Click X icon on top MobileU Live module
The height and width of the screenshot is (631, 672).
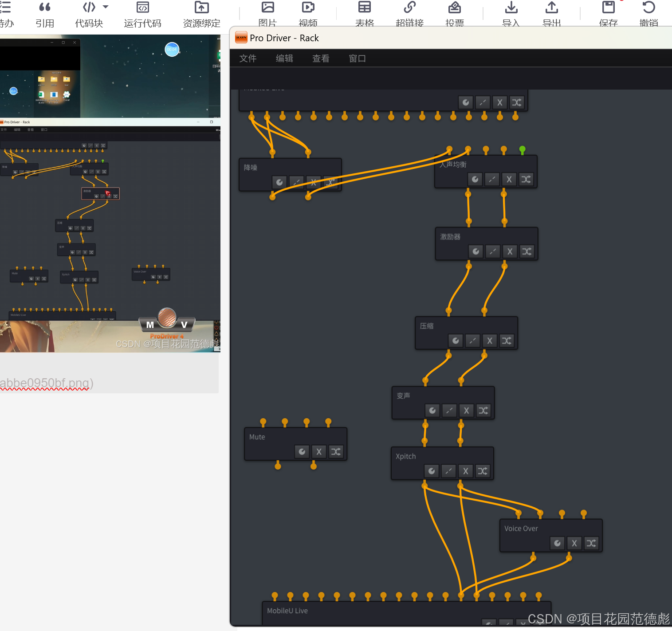click(x=500, y=102)
